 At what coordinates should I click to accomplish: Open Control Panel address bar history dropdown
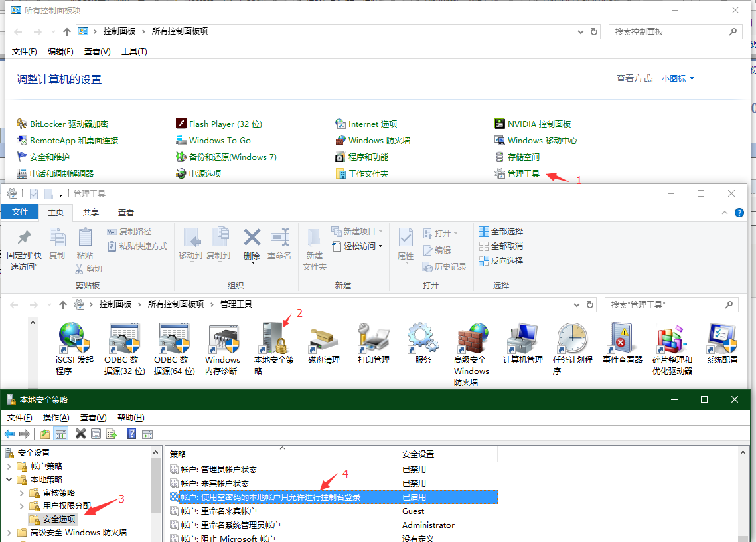[x=581, y=32]
